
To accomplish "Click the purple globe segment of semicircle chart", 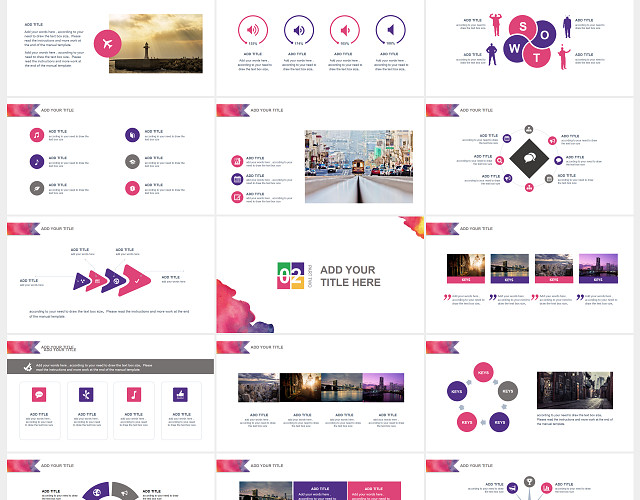I will coord(97,491).
